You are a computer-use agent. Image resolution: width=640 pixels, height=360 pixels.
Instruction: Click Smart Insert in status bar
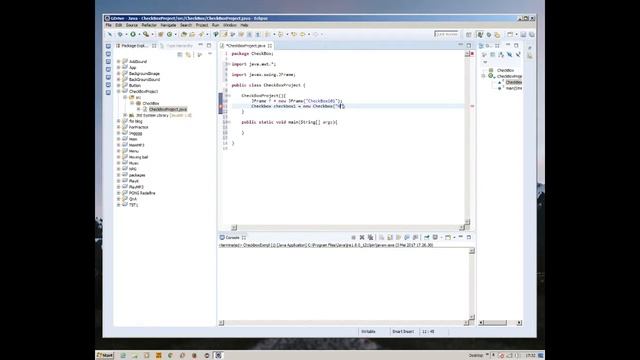tap(403, 332)
